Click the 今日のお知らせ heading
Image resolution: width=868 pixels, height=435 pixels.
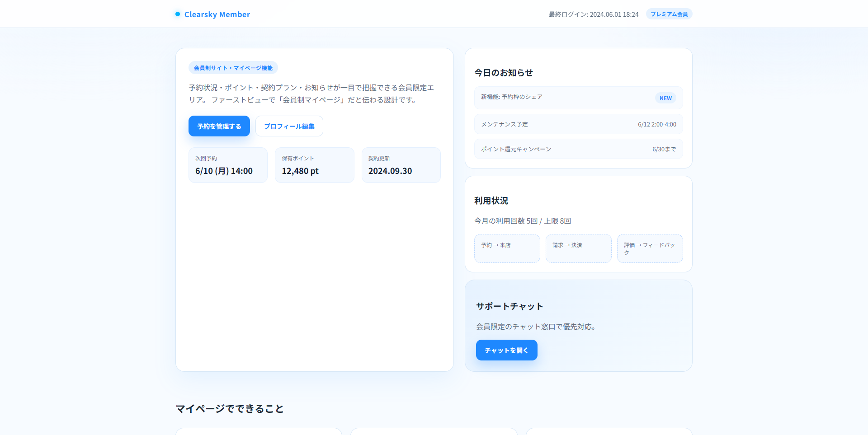click(x=503, y=73)
